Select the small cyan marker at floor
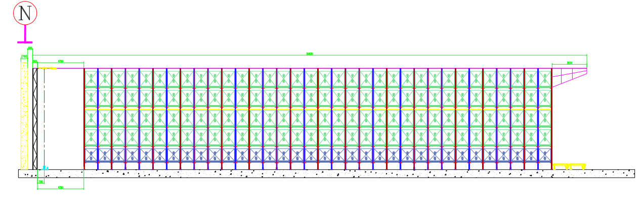 point(46,167)
